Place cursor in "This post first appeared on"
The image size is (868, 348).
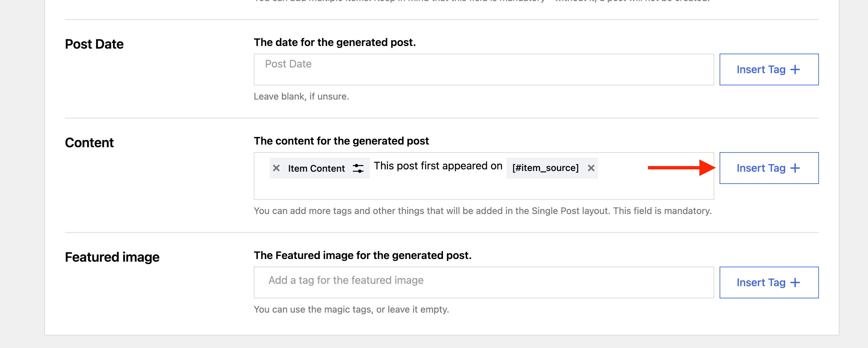(x=438, y=166)
